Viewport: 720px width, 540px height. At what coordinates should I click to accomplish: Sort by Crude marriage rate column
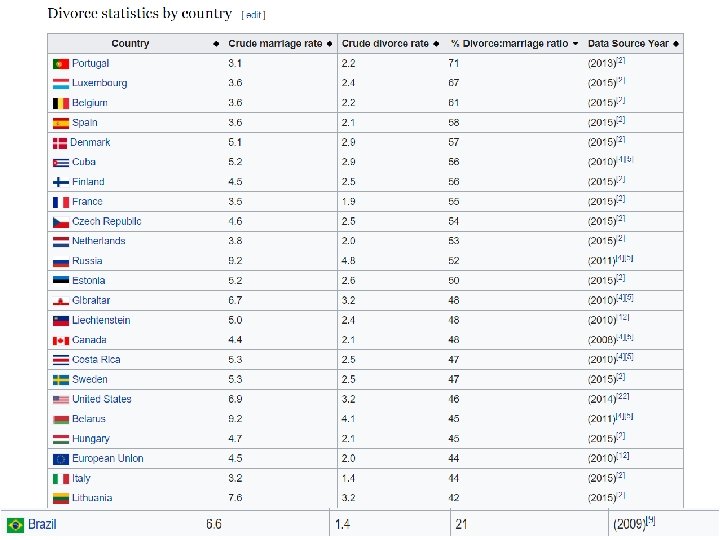pos(330,44)
